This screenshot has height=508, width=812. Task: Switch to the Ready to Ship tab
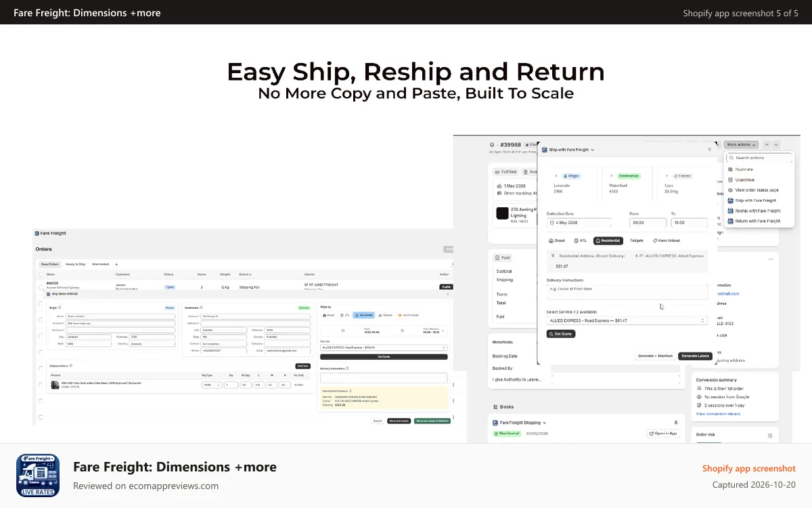click(x=75, y=264)
